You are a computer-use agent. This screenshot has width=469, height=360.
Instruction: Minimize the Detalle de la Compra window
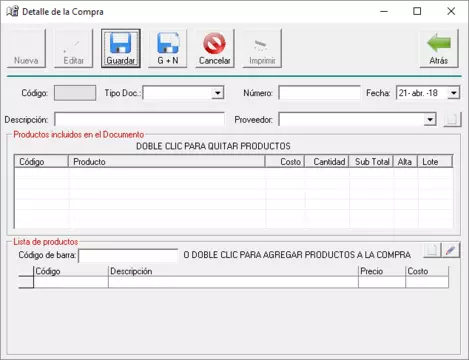pyautogui.click(x=384, y=11)
